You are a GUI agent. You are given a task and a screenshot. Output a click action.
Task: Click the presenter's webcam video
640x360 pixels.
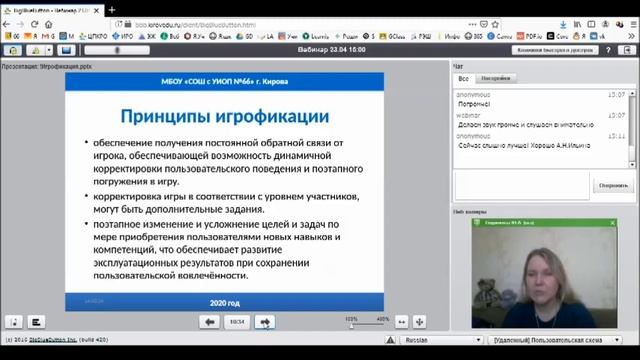tap(544, 278)
